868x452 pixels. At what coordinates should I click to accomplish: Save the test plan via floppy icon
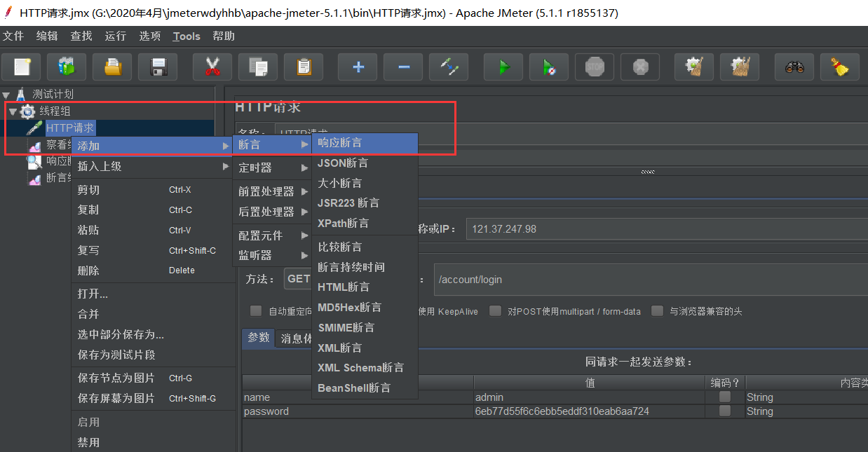(158, 67)
